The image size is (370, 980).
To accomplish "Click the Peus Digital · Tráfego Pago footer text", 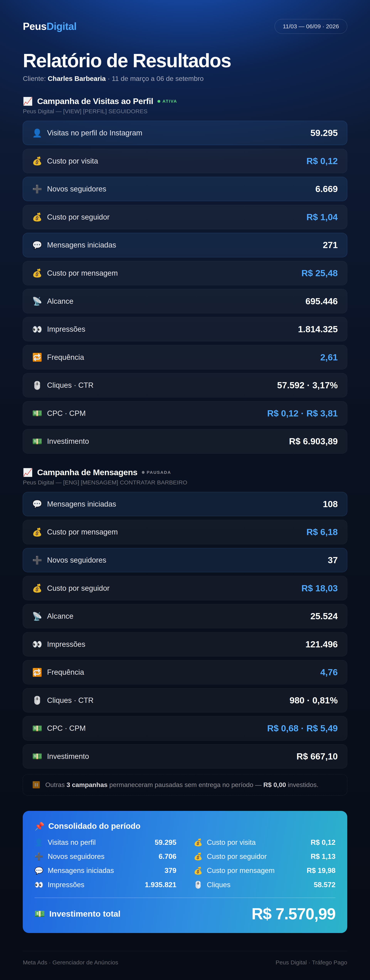I will [x=311, y=962].
